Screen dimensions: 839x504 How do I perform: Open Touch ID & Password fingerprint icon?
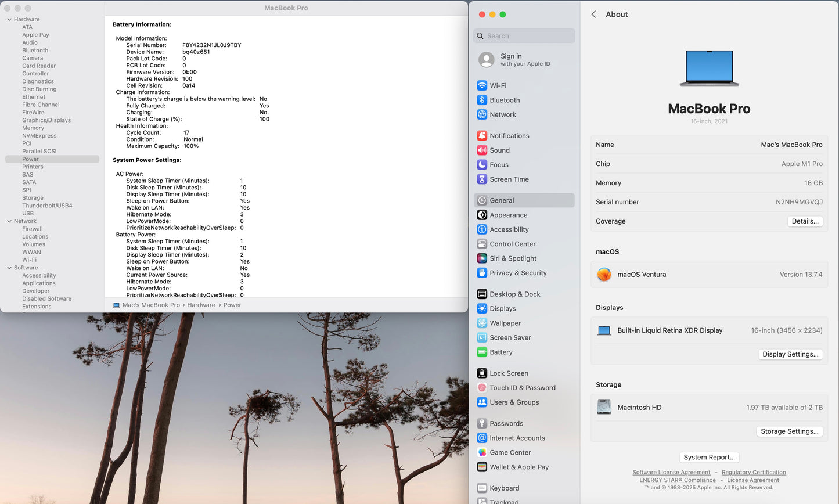pos(482,388)
